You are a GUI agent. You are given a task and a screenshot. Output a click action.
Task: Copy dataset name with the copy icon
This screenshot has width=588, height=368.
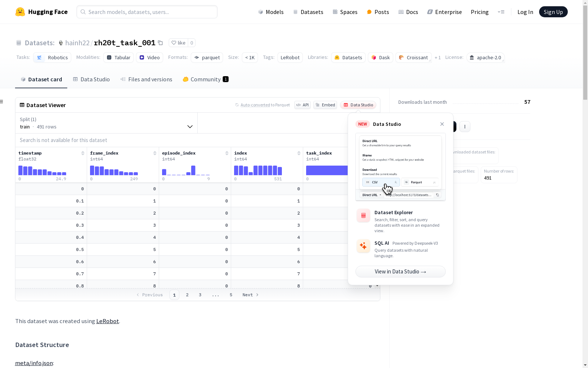tap(160, 43)
